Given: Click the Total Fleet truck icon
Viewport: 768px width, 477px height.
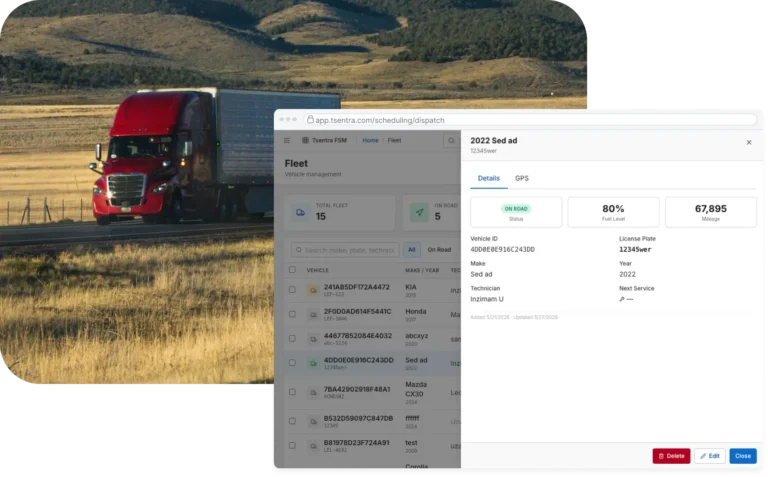Looking at the screenshot, I should (x=300, y=213).
